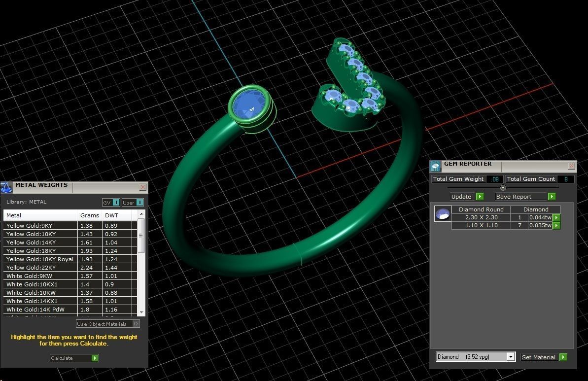
Task: Click the green arrow beside Set Material
Action: coord(563,357)
